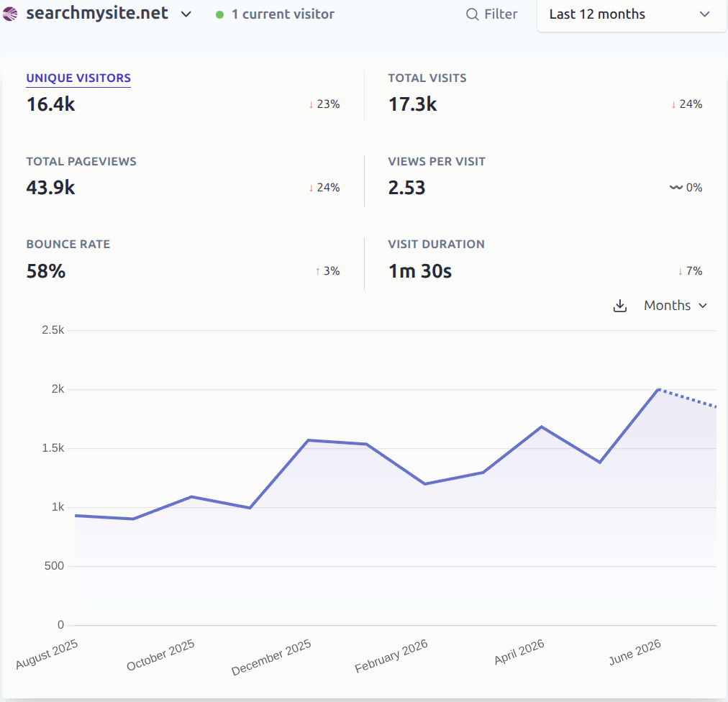
Task: Click the 'February 2026' axis label
Action: click(391, 657)
